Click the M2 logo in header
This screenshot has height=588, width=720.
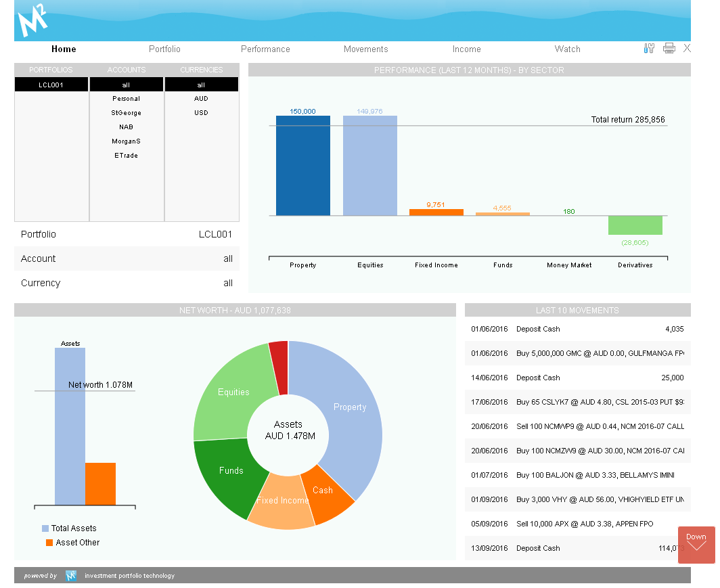point(32,21)
